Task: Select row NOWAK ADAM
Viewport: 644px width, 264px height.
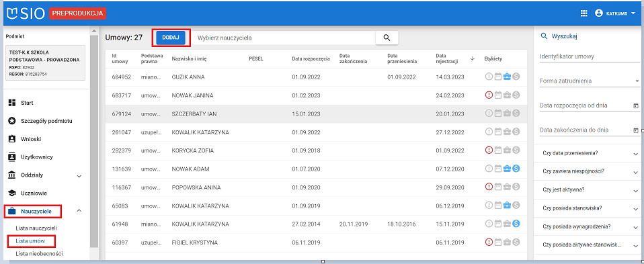Action: [316, 169]
